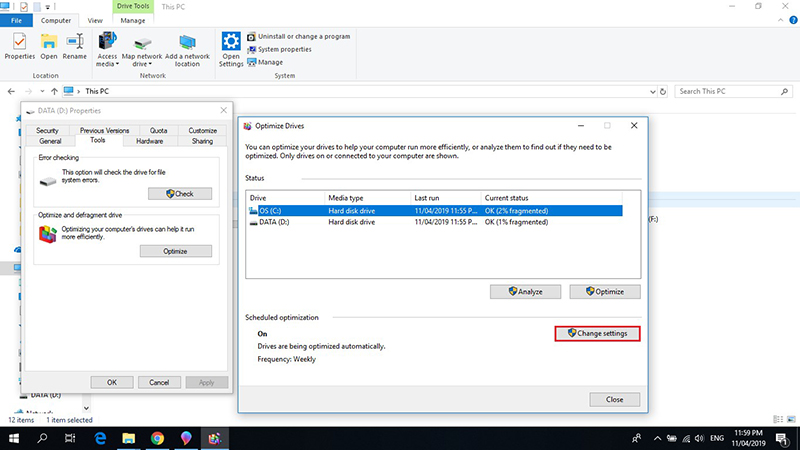Click the Search This PC field
800x450 pixels.
point(733,91)
